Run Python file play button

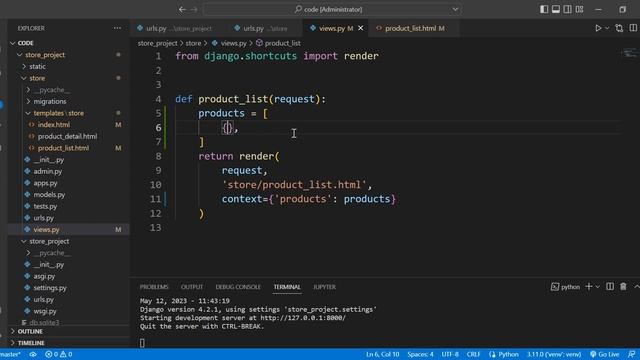[598, 28]
